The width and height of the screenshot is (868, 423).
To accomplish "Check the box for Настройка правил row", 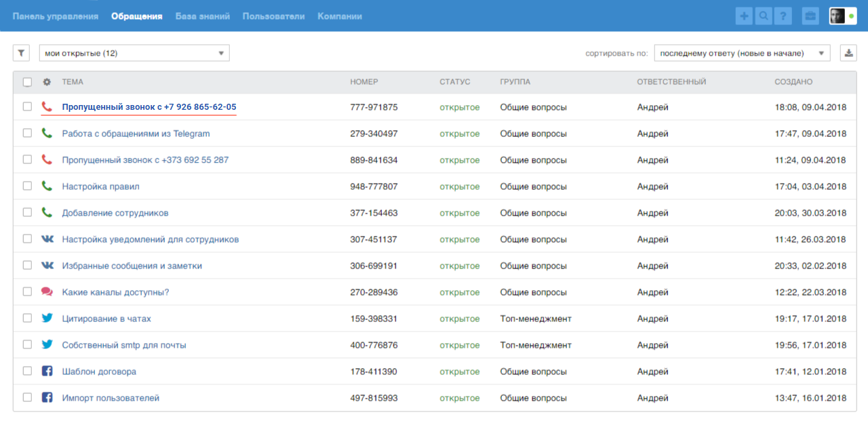I will 27,186.
